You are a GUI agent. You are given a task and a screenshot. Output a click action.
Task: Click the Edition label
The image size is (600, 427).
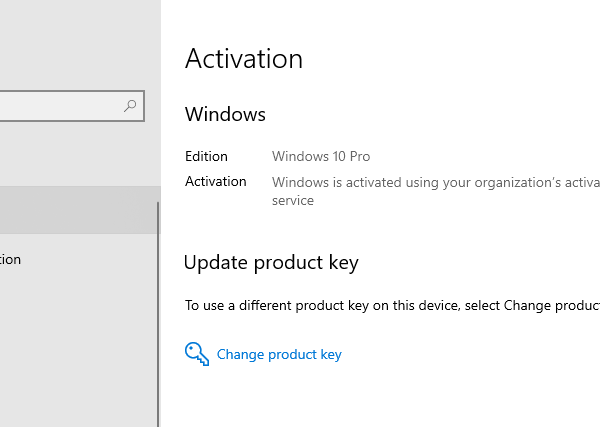pyautogui.click(x=206, y=156)
